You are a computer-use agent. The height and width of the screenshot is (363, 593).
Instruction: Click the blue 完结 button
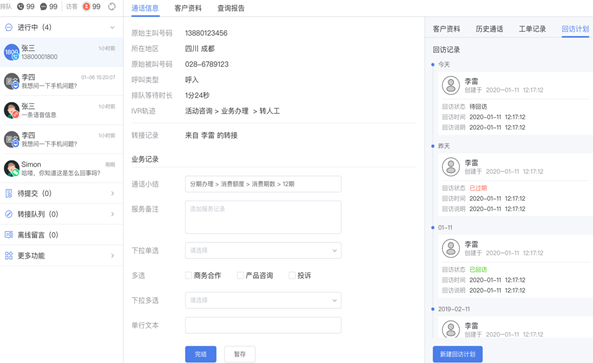tap(201, 354)
